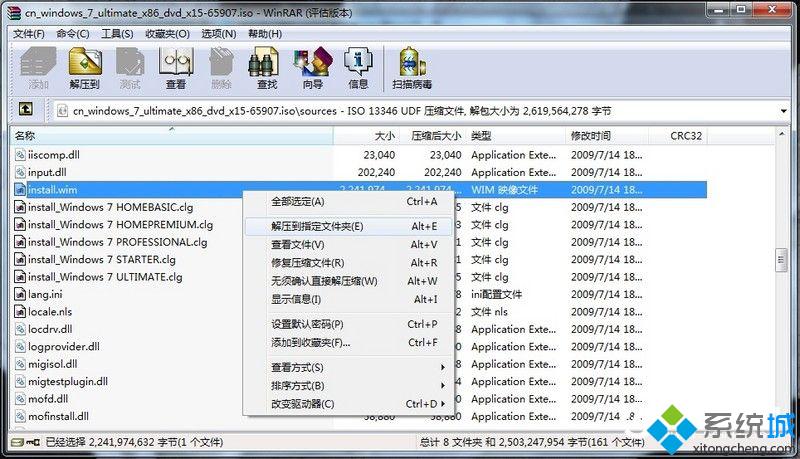Sort by the 名称 column header

coord(172,136)
